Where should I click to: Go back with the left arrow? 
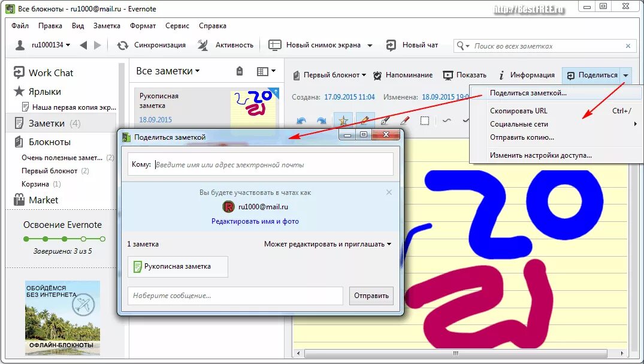tap(83, 45)
